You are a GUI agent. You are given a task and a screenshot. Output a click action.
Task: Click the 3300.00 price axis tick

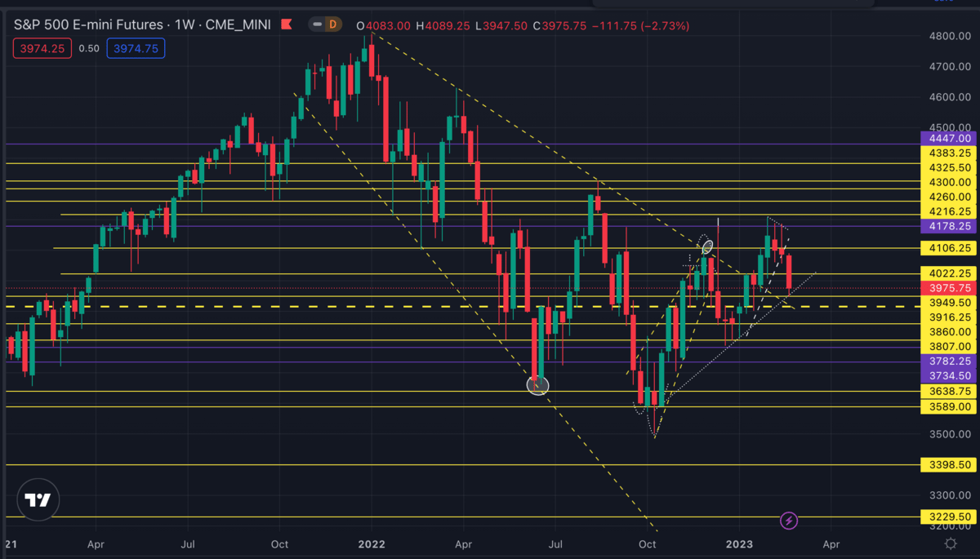[948, 495]
